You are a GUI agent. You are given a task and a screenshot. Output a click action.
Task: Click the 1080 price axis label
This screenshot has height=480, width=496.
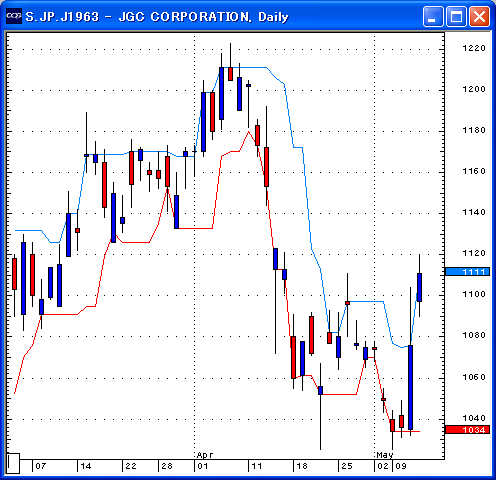coord(474,335)
